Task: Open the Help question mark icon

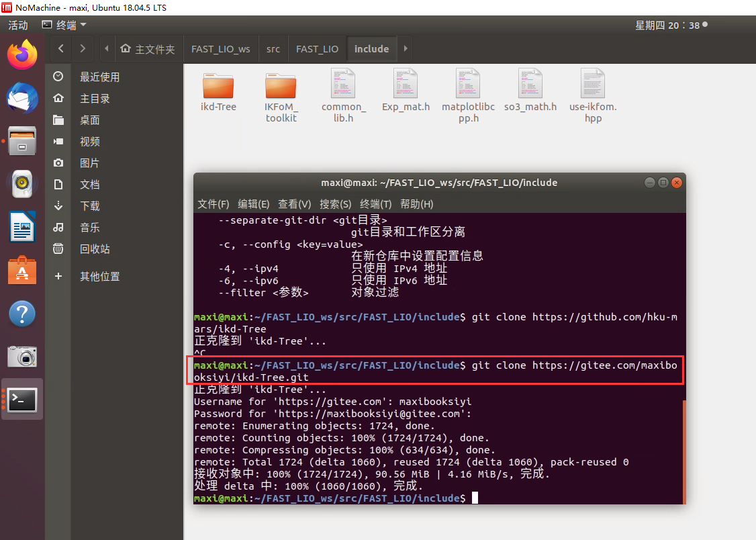Action: point(22,314)
